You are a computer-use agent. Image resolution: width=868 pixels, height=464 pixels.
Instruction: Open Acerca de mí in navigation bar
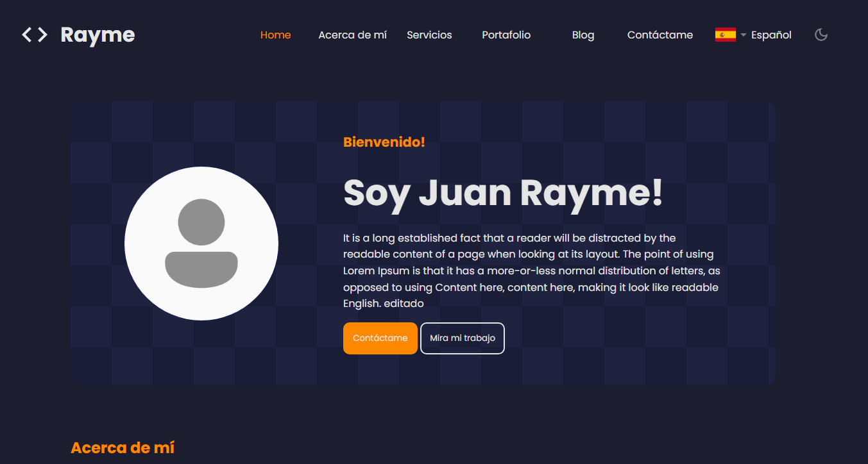(x=352, y=35)
